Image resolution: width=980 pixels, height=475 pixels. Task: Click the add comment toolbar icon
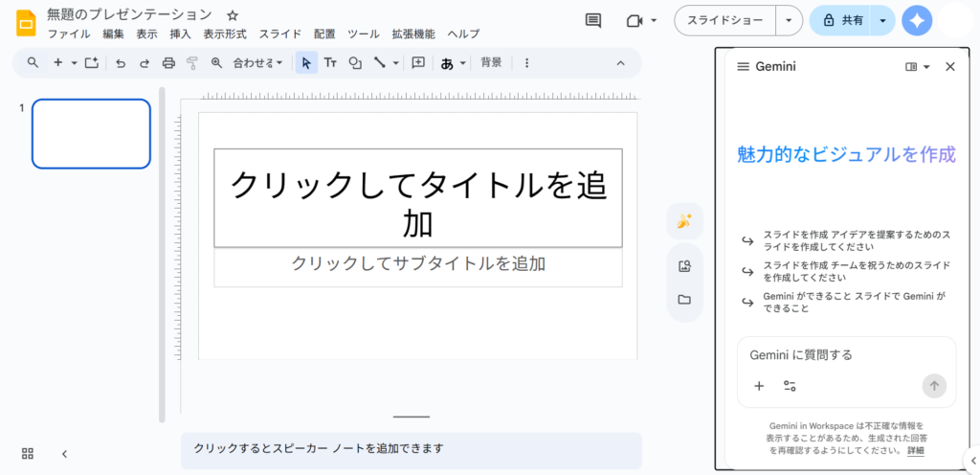[x=418, y=63]
